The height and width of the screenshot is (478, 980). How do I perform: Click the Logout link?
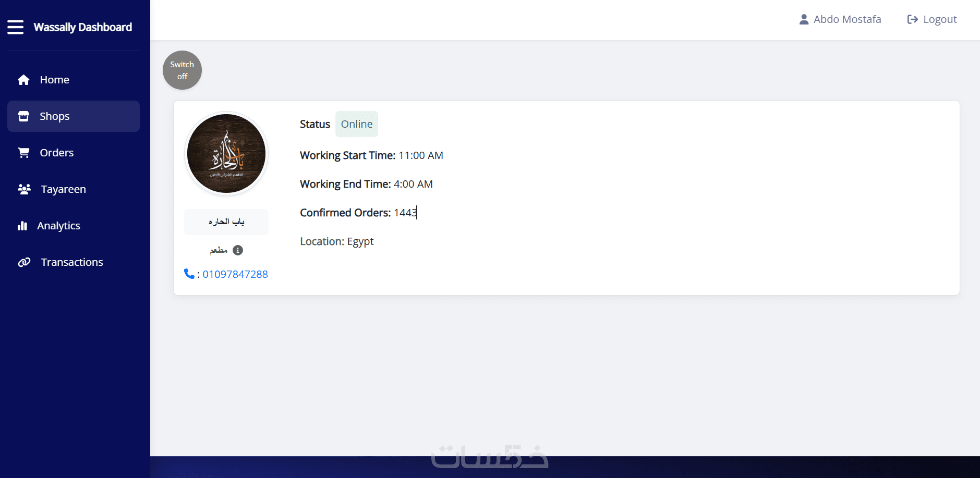pyautogui.click(x=932, y=19)
